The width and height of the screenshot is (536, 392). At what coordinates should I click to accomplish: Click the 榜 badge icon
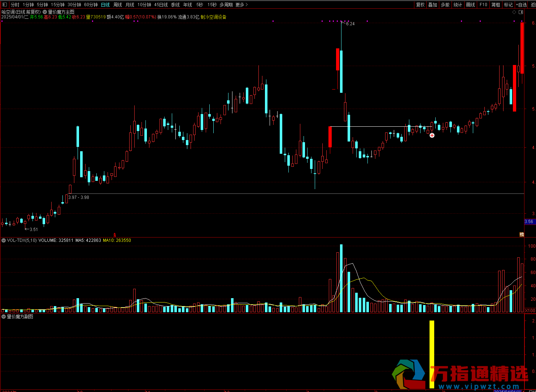522,234
